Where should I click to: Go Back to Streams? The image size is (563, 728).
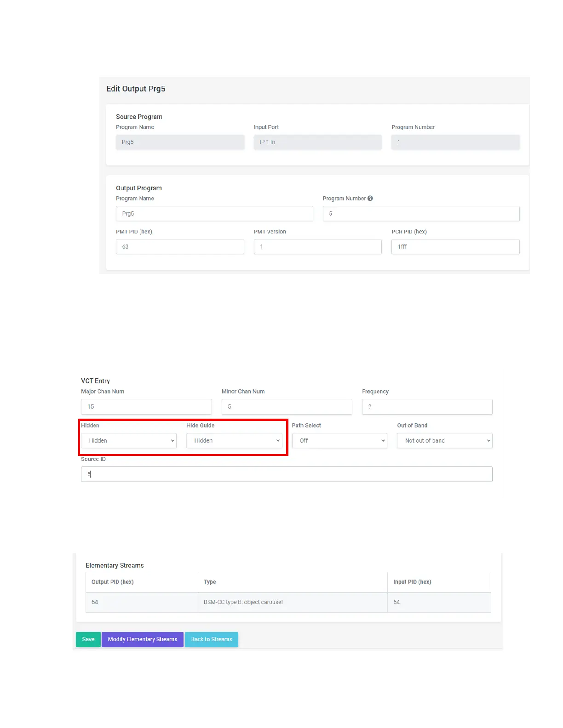click(x=212, y=639)
